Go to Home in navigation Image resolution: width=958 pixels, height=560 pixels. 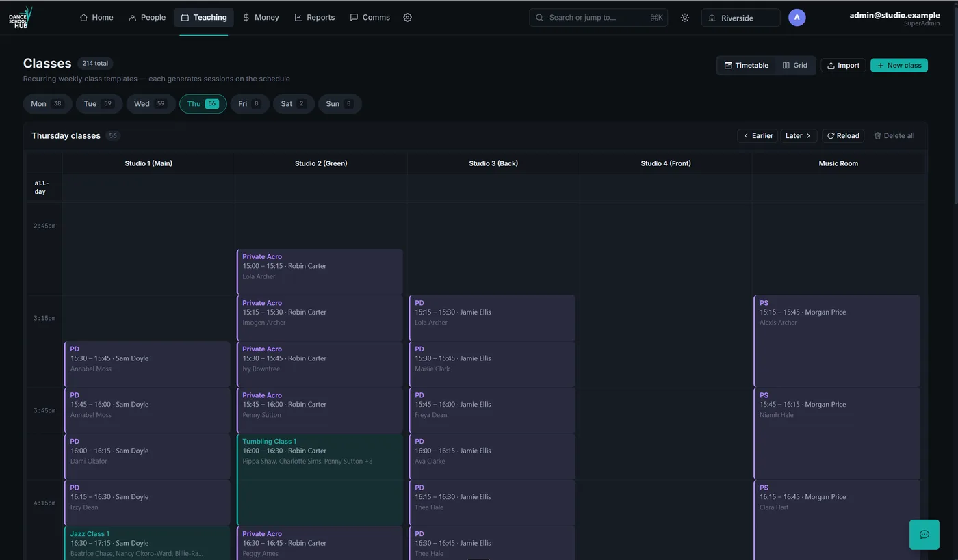(96, 18)
